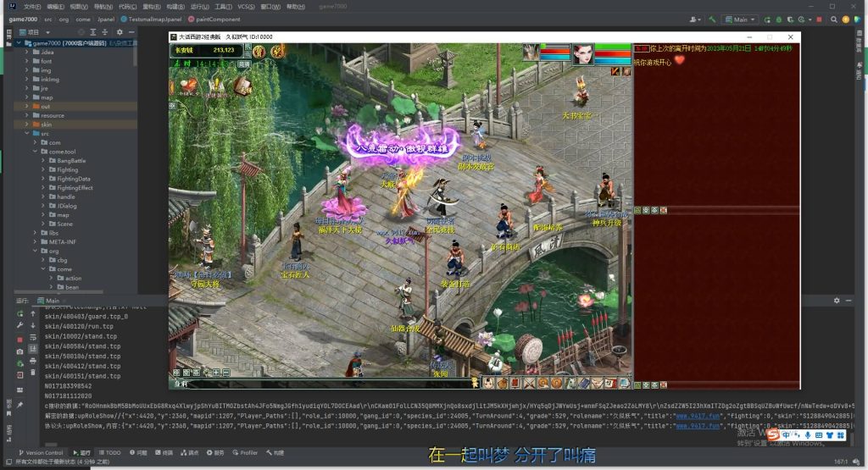Click the Rerun icon in Run panel

point(19,312)
